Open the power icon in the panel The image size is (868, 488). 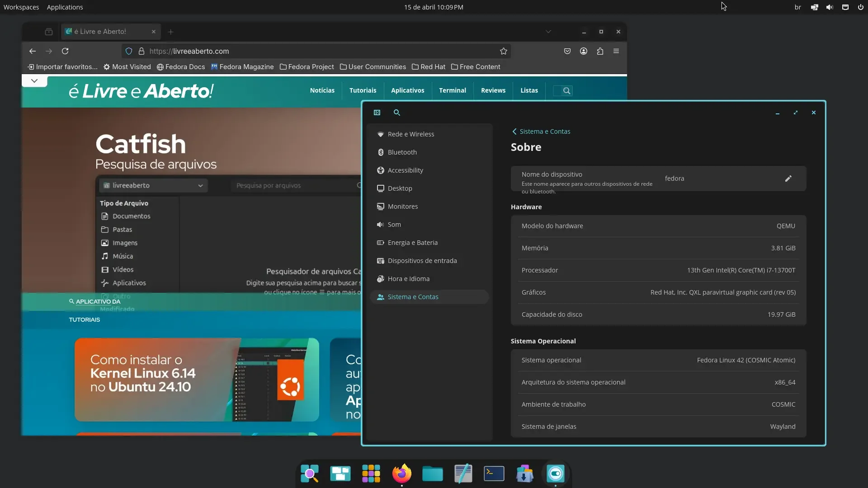[860, 7]
